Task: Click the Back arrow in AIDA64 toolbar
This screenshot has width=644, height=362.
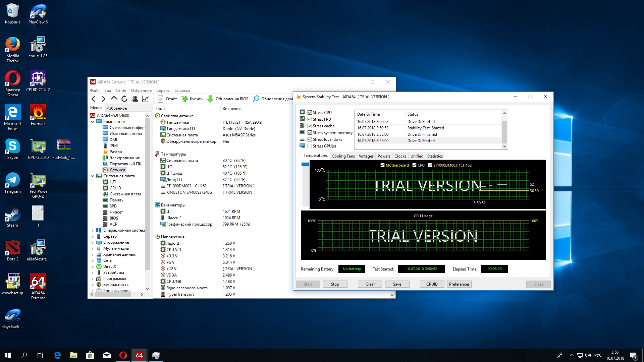Action: tap(94, 99)
